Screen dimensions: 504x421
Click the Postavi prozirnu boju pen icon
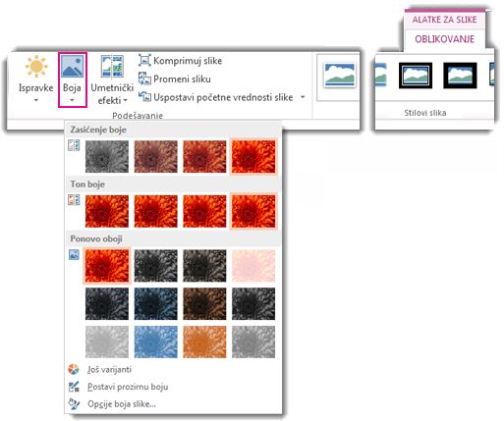point(74,387)
